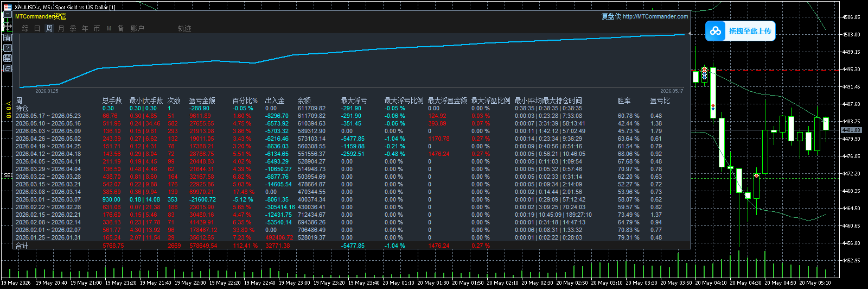Click the 胜率 column header
Image resolution: width=868 pixels, height=289 pixels.
(x=624, y=100)
